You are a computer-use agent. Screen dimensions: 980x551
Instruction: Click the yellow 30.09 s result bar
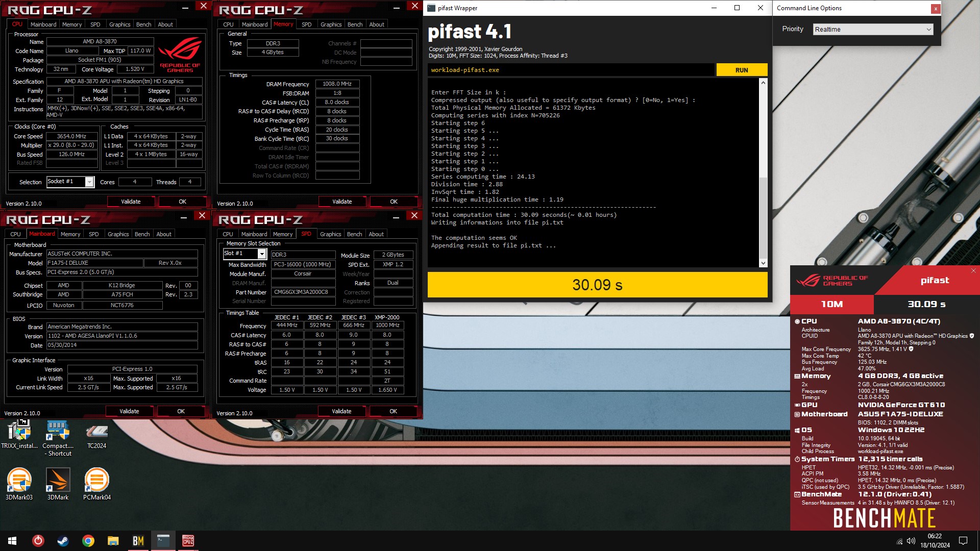[x=597, y=285]
